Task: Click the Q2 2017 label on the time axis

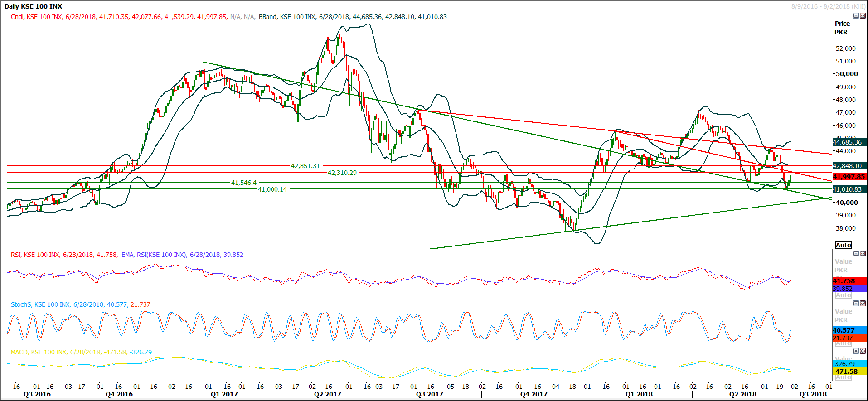Action: [328, 394]
